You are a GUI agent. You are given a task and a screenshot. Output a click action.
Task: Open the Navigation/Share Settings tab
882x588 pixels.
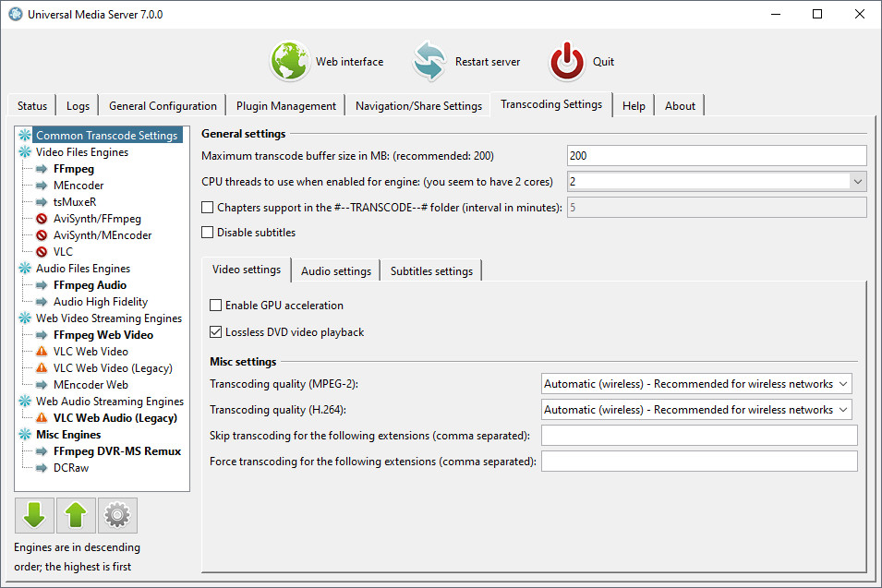(x=417, y=104)
